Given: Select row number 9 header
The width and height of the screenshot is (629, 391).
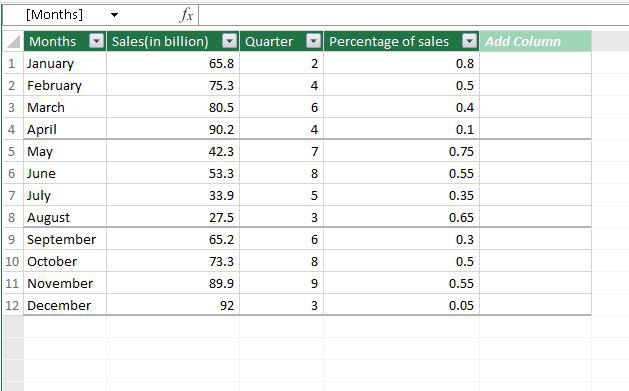Looking at the screenshot, I should click(13, 239).
